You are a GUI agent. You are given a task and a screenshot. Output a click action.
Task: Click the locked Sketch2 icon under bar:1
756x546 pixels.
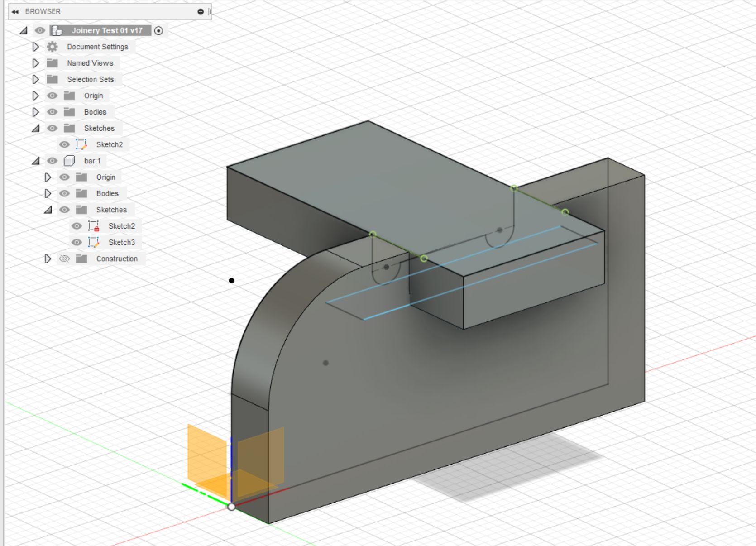[x=94, y=226]
